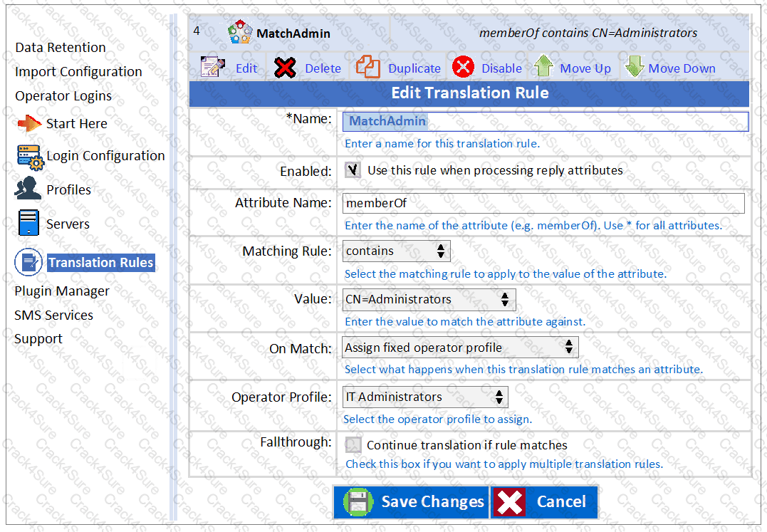Click the Duplicate pages icon
This screenshot has width=767, height=532.
[x=368, y=68]
